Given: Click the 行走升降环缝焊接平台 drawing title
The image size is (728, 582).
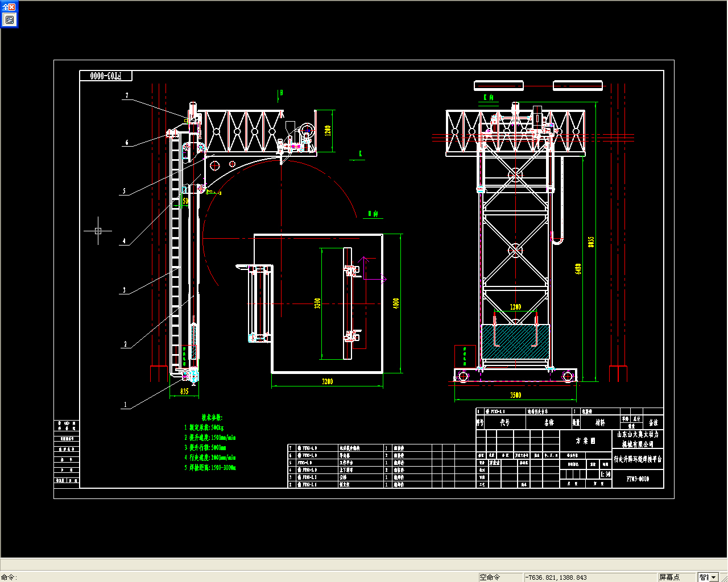Looking at the screenshot, I should click(x=638, y=459).
